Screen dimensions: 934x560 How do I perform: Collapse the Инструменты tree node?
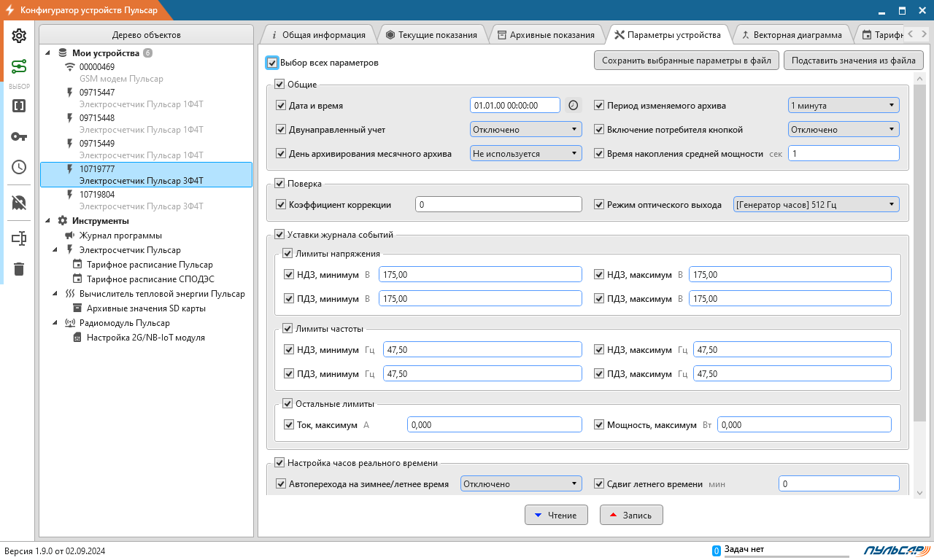[48, 221]
